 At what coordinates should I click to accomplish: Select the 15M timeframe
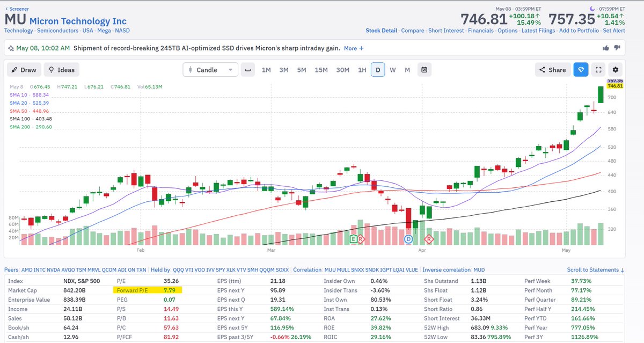point(321,70)
